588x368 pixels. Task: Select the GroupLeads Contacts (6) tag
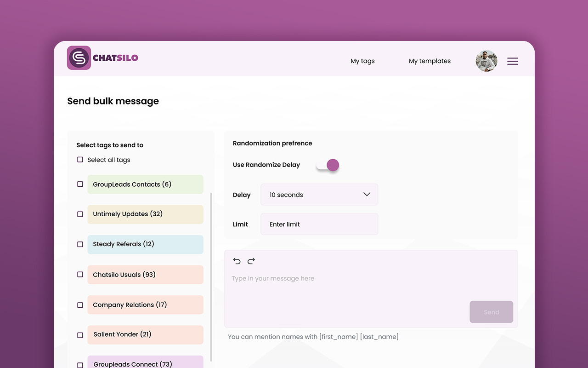click(x=145, y=184)
